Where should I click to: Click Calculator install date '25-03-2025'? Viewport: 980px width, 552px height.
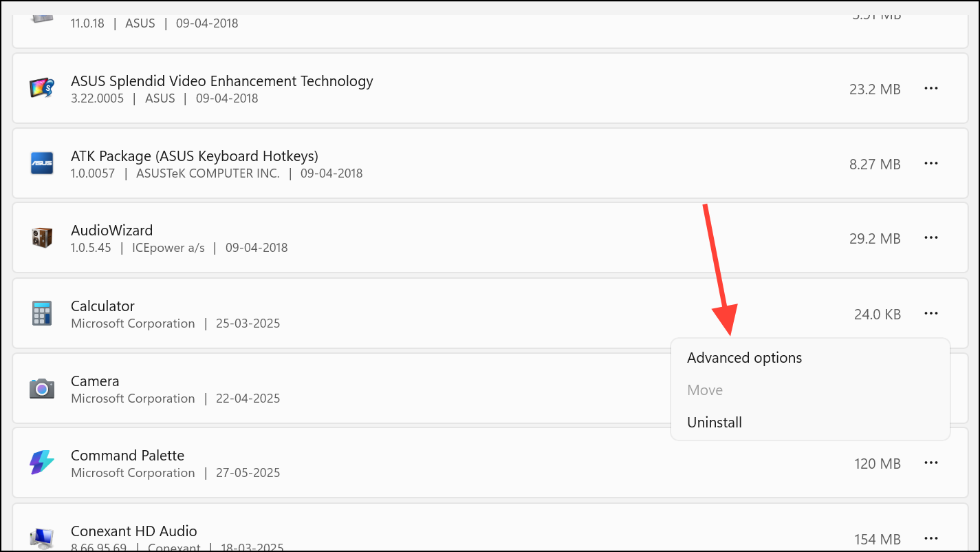click(249, 323)
